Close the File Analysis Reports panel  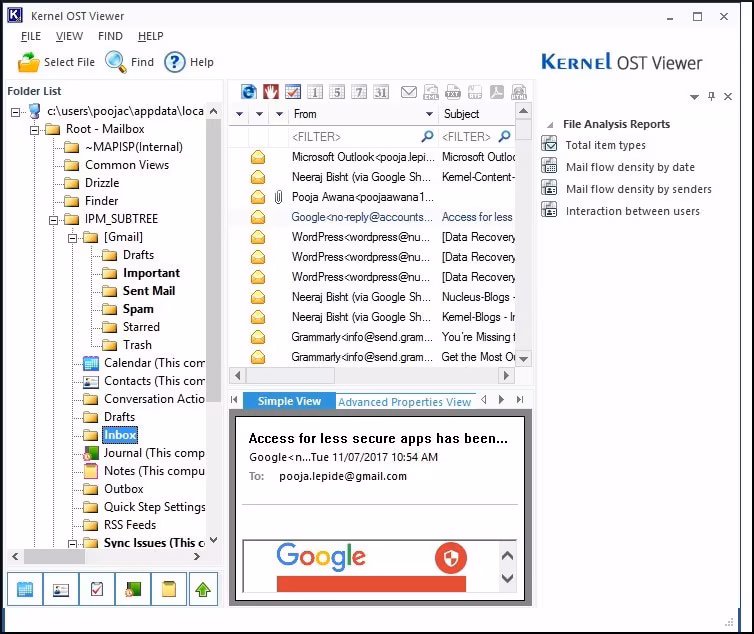click(x=728, y=97)
